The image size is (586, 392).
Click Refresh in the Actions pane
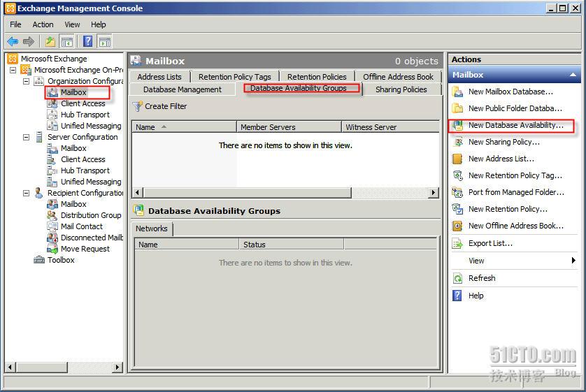click(482, 278)
